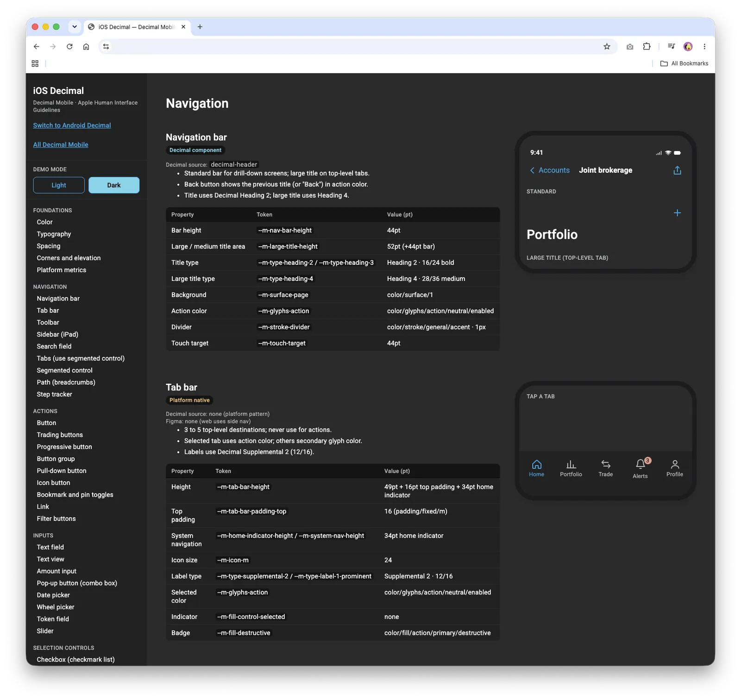Click the camera screenshot extension icon
Viewport: 741px width, 700px height.
(x=630, y=47)
